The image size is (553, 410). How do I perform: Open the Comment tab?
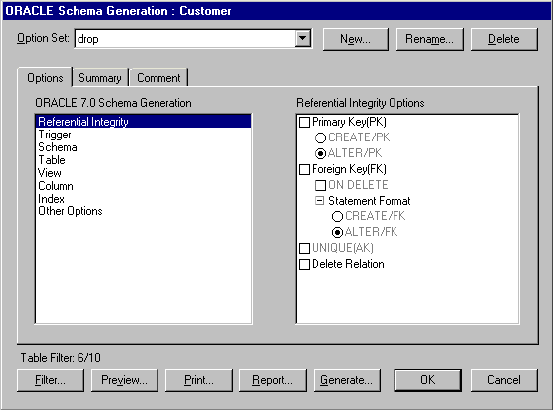click(x=158, y=78)
